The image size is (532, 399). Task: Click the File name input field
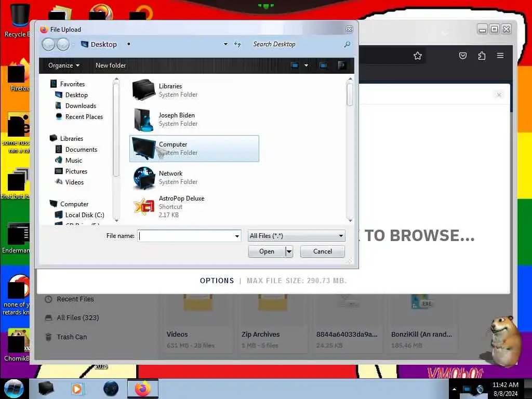click(x=185, y=236)
